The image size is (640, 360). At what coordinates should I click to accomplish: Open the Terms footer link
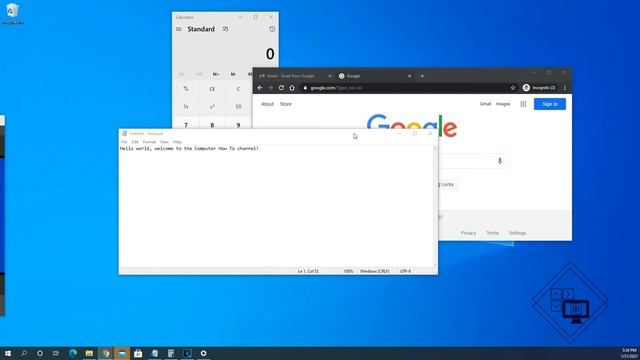pyautogui.click(x=492, y=233)
